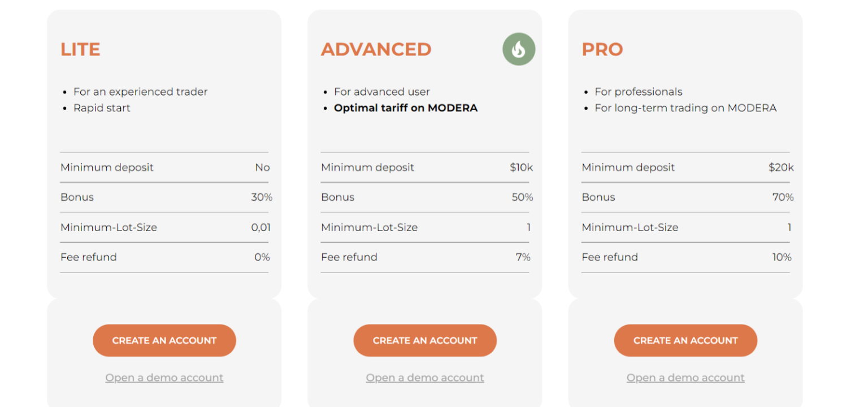Click the green flame icon on ADVANCED
This screenshot has height=407, width=868.
[x=518, y=49]
